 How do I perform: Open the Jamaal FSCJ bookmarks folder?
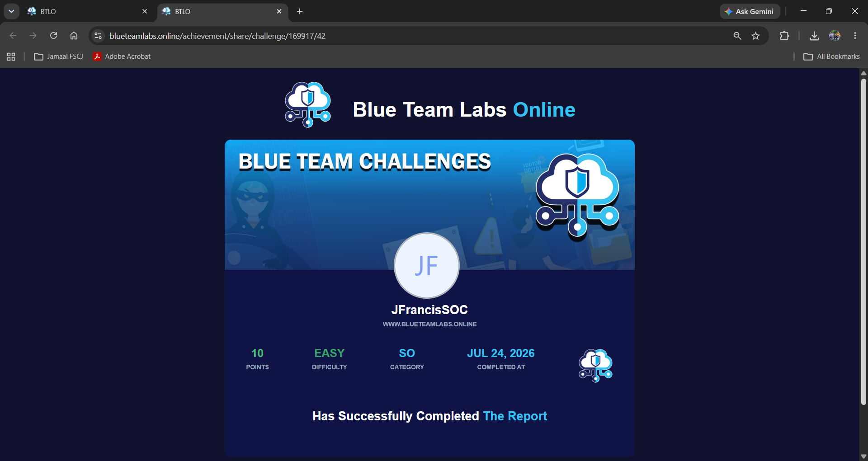59,56
